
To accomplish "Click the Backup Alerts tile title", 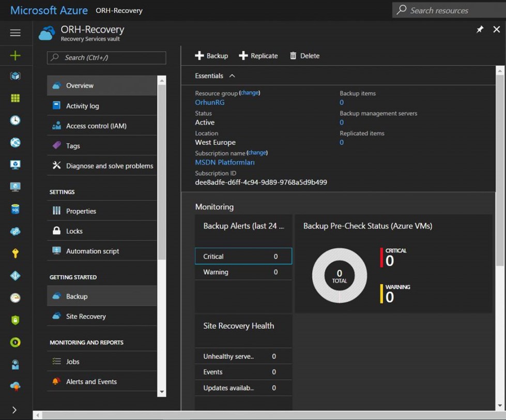I will click(243, 226).
